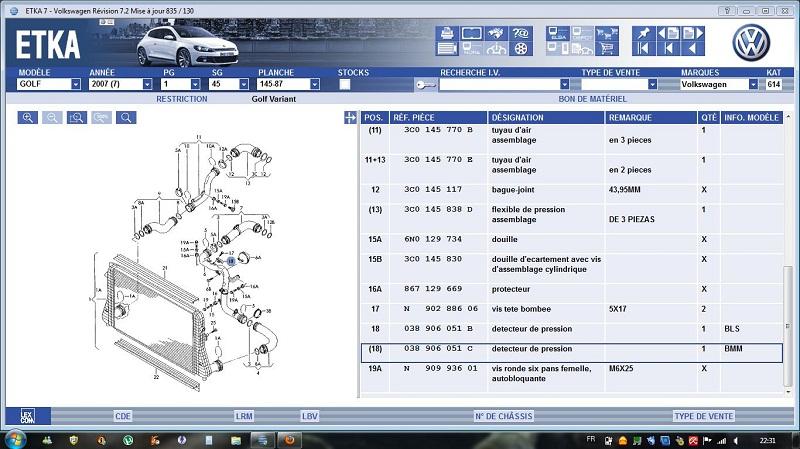This screenshot has width=800, height=449.
Task: Click the plain left arrow icon
Action: tap(693, 49)
